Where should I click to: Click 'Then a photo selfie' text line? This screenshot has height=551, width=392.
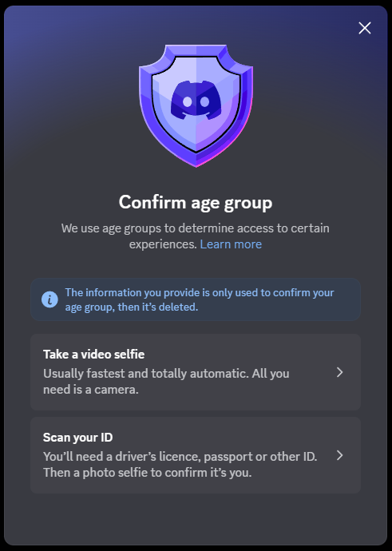tap(148, 472)
